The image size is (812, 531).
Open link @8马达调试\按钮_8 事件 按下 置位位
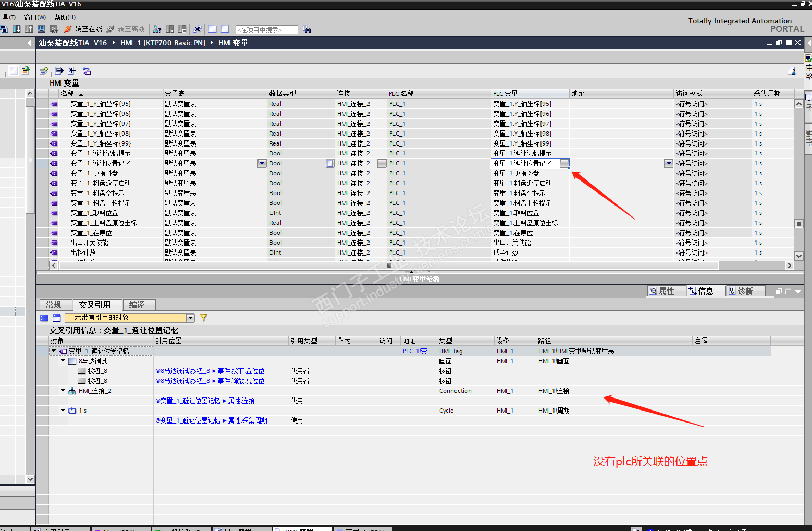(210, 371)
